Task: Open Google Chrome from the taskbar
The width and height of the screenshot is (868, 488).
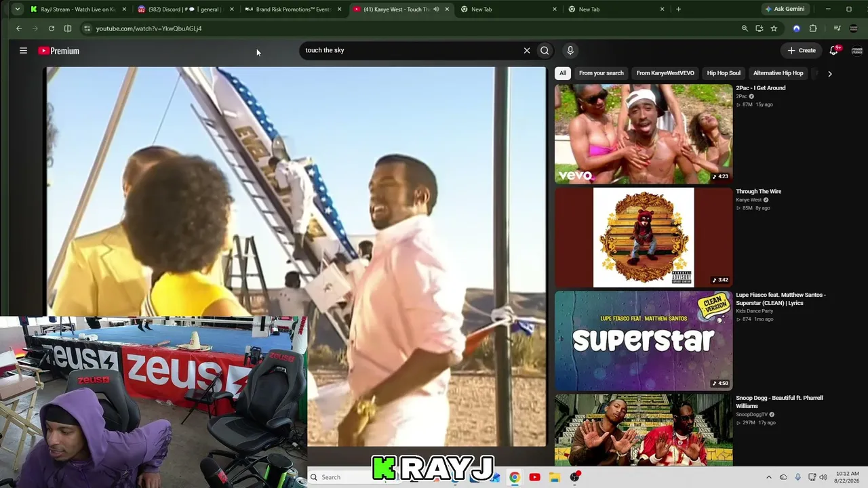Action: pyautogui.click(x=515, y=477)
